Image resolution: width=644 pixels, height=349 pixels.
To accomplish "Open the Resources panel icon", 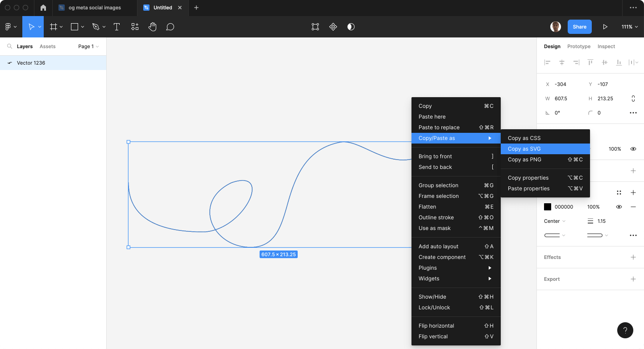I will 135,27.
